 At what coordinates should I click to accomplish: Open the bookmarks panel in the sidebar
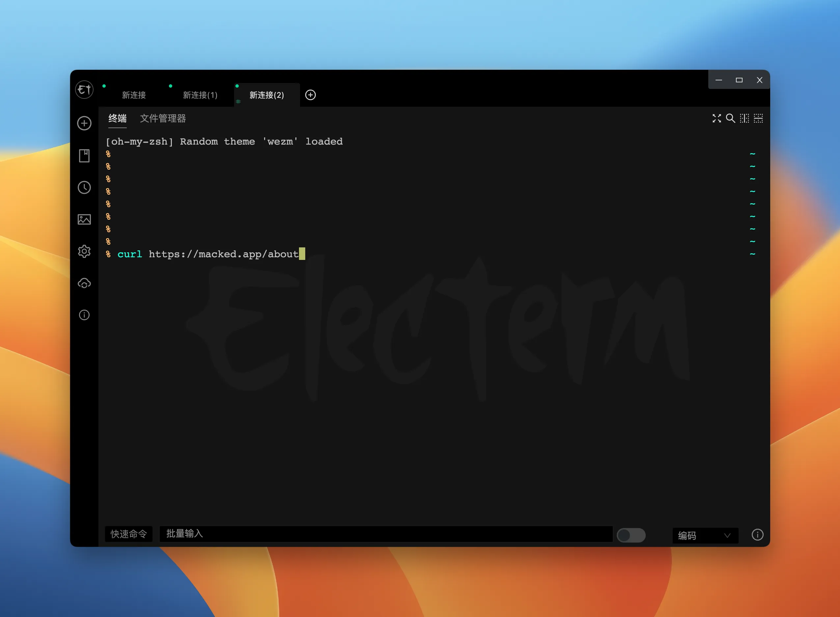84,156
